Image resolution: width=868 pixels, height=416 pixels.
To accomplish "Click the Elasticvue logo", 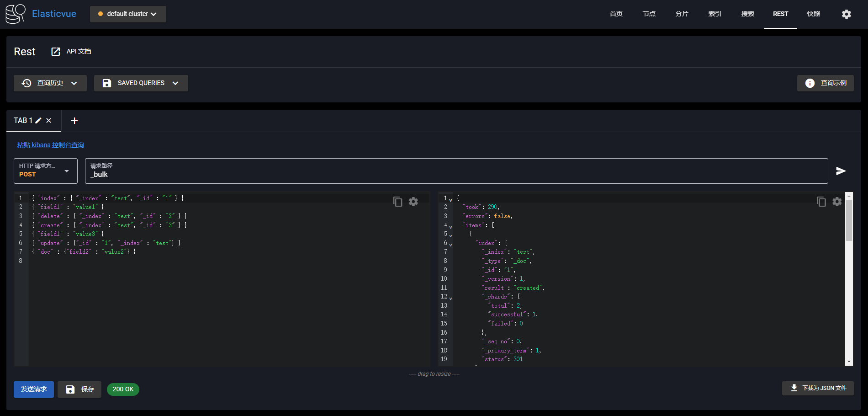I will [x=16, y=14].
